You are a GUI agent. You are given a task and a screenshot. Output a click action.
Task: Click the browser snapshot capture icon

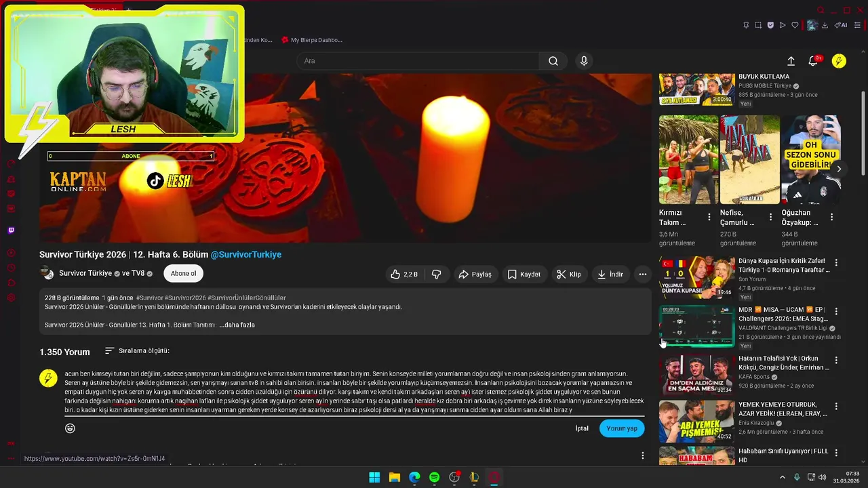coord(758,25)
